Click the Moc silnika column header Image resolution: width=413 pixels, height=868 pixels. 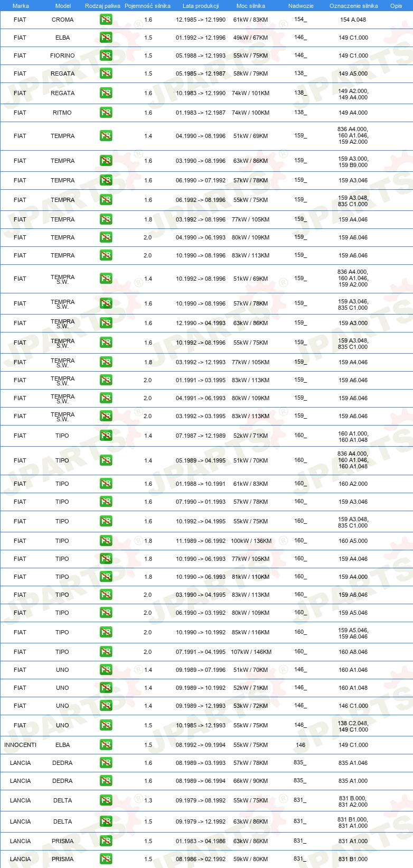click(x=251, y=6)
